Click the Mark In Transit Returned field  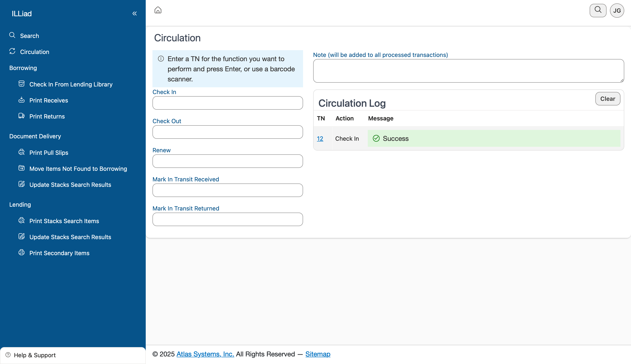(228, 219)
